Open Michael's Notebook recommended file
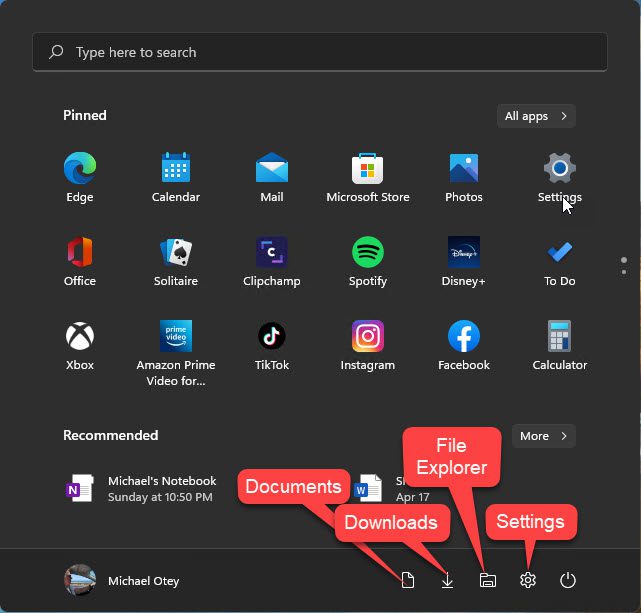 [141, 489]
